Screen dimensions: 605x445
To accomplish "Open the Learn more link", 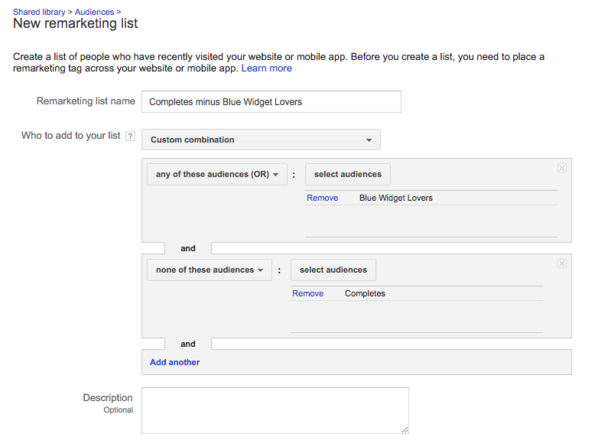I will click(267, 68).
